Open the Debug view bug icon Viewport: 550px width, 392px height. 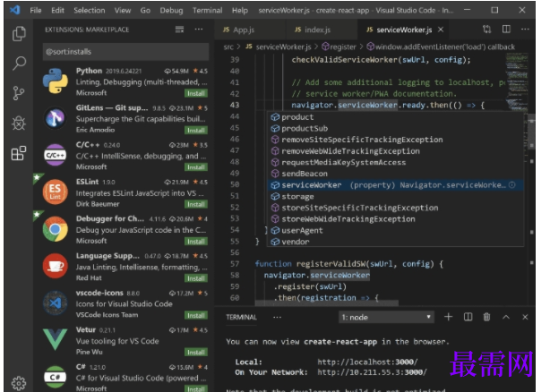tap(19, 123)
